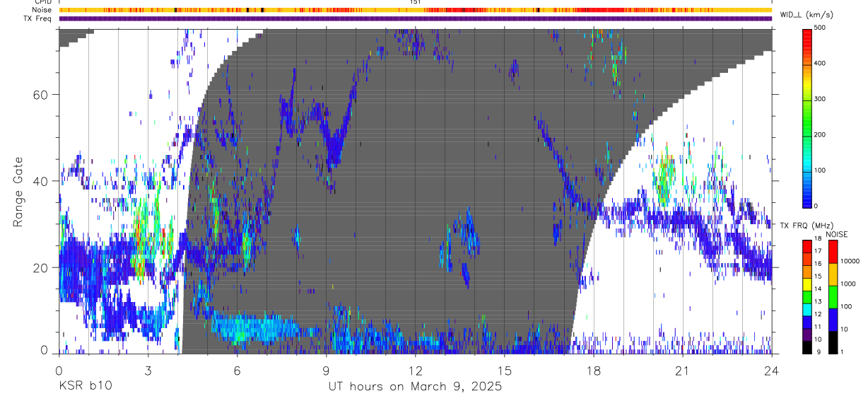
Task: Select the 'TX Freq' strip label at top
Action: (x=38, y=18)
